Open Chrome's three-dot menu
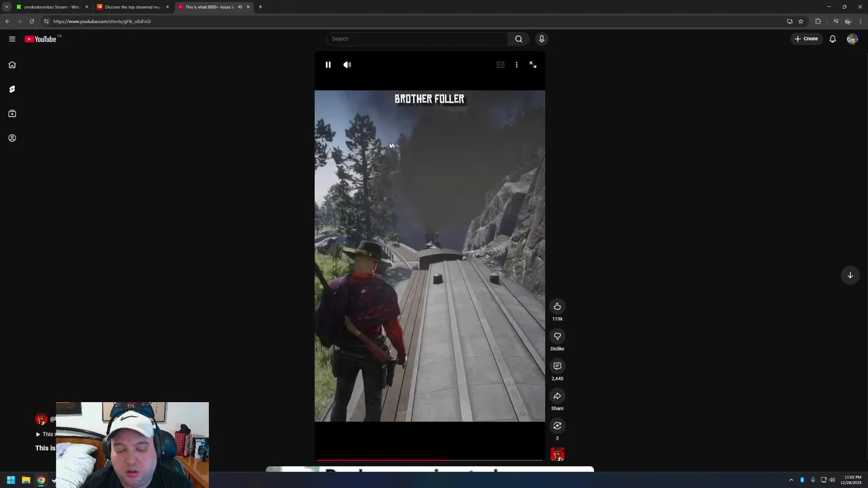868x488 pixels. tap(861, 21)
